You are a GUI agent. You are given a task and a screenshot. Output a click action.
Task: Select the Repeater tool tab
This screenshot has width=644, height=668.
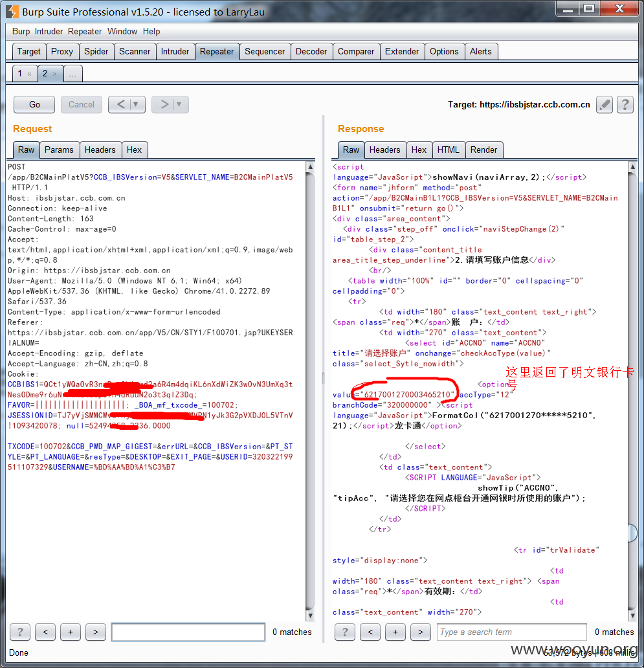pyautogui.click(x=217, y=52)
